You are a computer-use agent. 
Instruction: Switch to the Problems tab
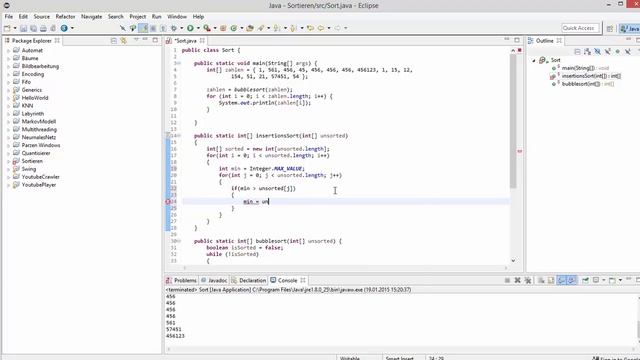(x=181, y=280)
